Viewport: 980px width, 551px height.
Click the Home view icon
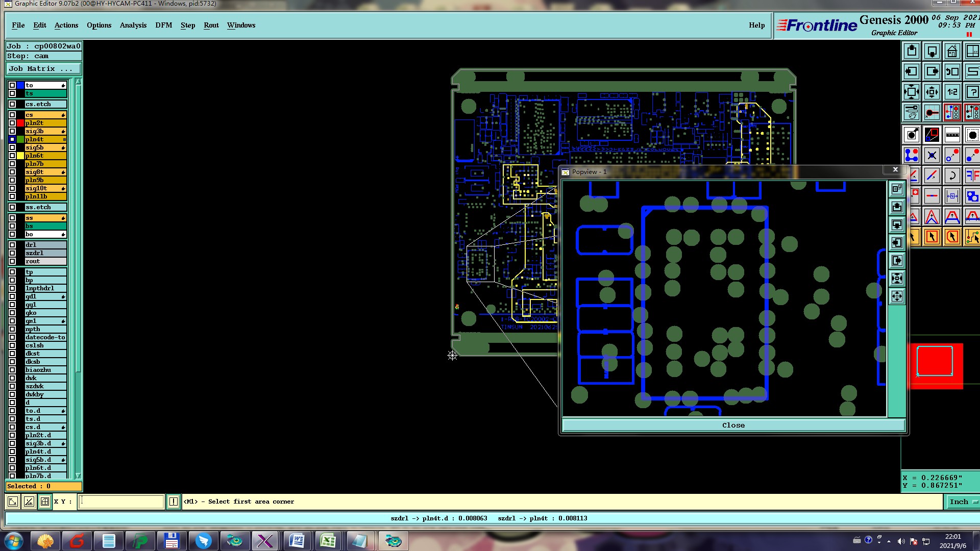point(952,52)
